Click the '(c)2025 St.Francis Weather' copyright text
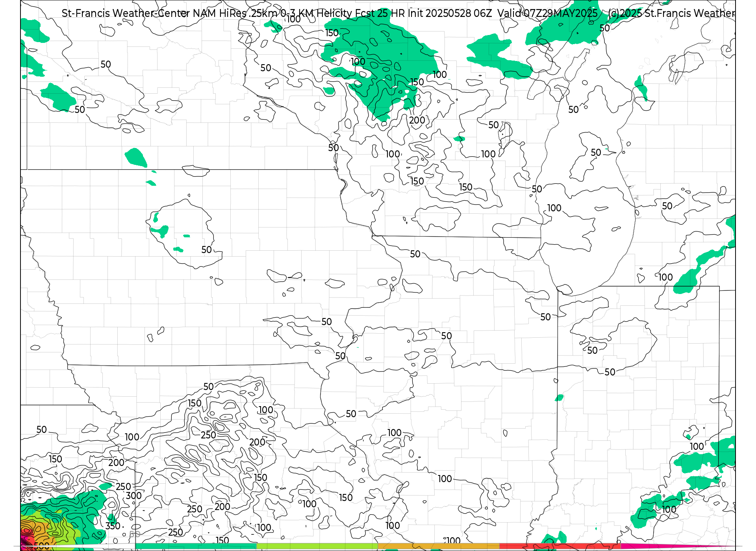 click(x=671, y=13)
